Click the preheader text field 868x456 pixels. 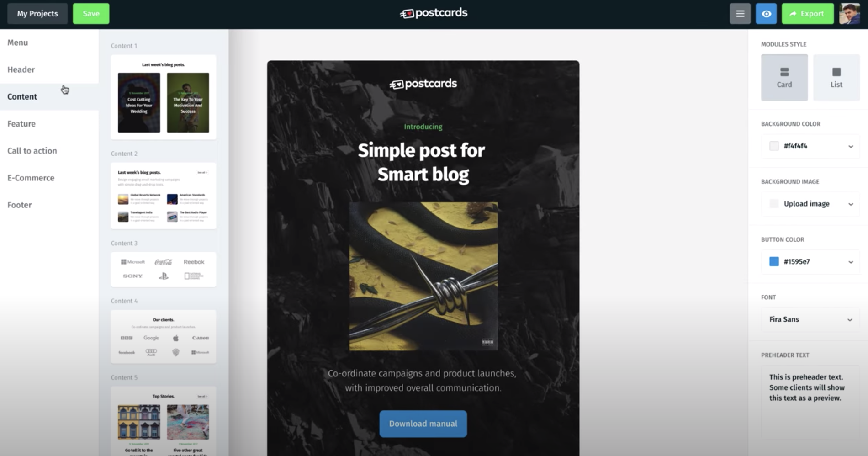coord(810,402)
